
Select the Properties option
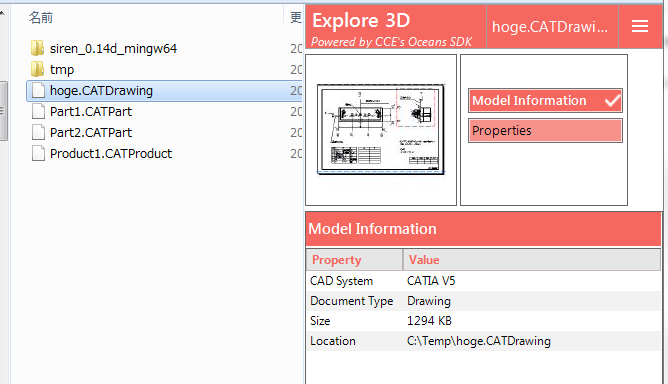click(545, 130)
